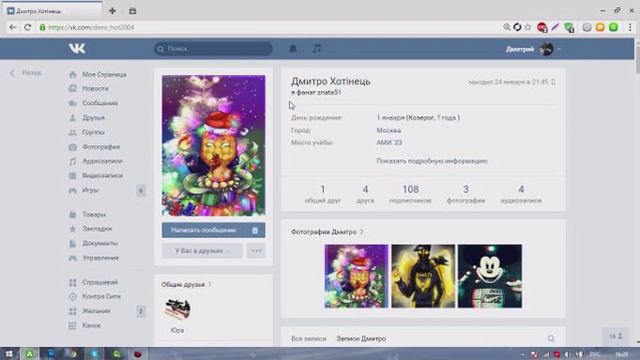The width and height of the screenshot is (640, 360).
Task: Click the gift icon on message button
Action: pos(255,230)
